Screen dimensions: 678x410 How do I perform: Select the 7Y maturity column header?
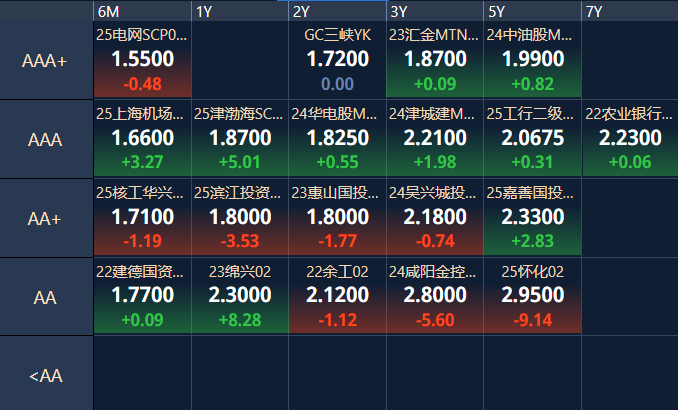[x=629, y=11]
